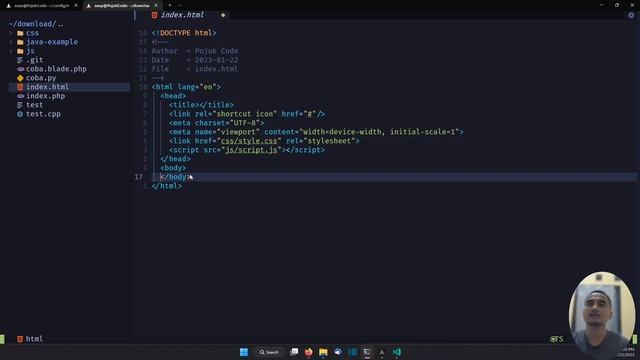
Task: Select index.html in the file tree
Action: click(x=47, y=87)
